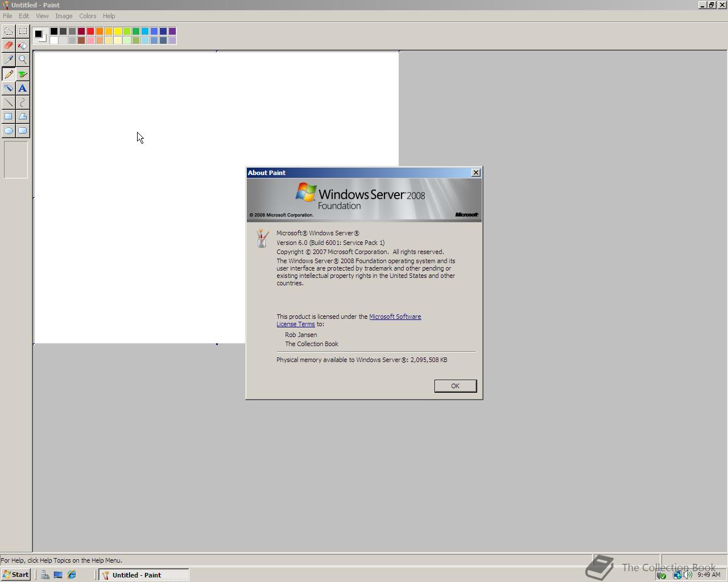Screen dimensions: 728x582
Task: Click the status bar help text
Action: point(61,560)
